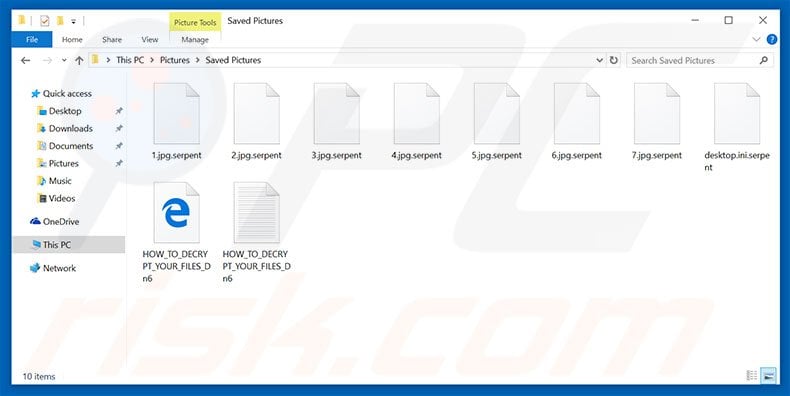Open the File menu
This screenshot has width=790, height=396.
coord(32,39)
